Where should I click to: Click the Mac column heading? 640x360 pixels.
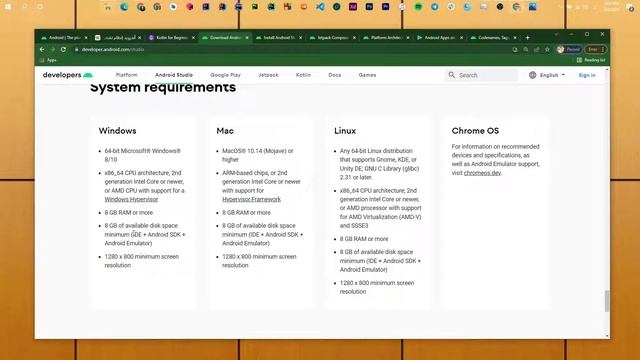pos(225,131)
